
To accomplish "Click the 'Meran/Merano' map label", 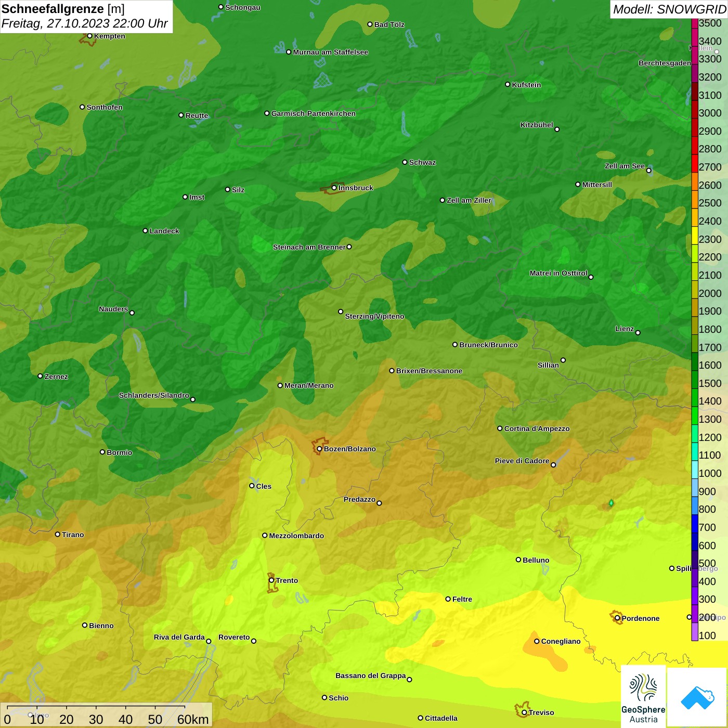I will pyautogui.click(x=309, y=385).
